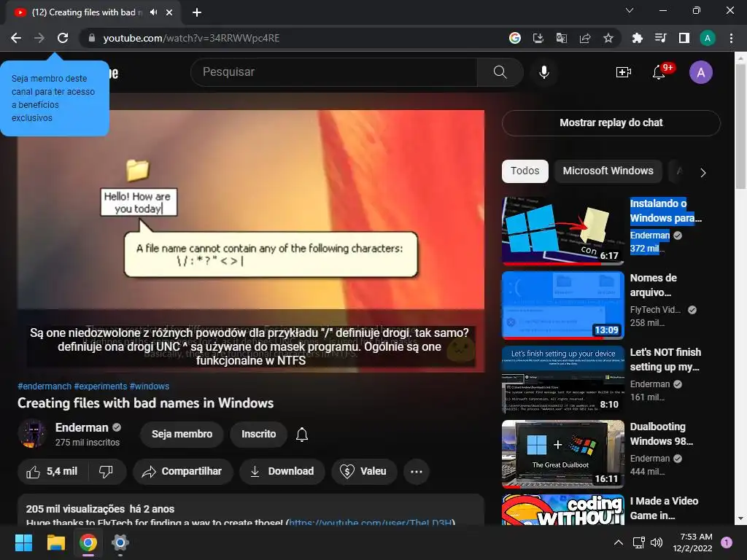Click the Google icon in address bar

(514, 38)
